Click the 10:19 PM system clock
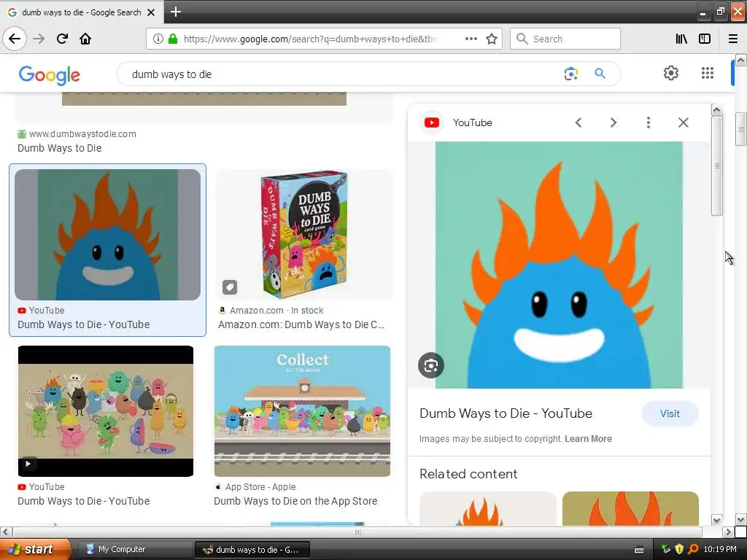Image resolution: width=747 pixels, height=560 pixels. 720,550
